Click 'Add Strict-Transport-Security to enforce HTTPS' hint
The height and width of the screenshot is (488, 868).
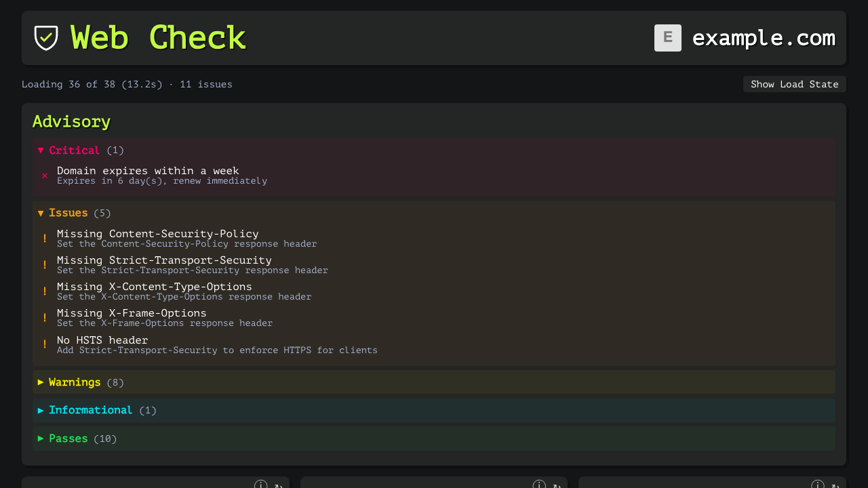217,350
